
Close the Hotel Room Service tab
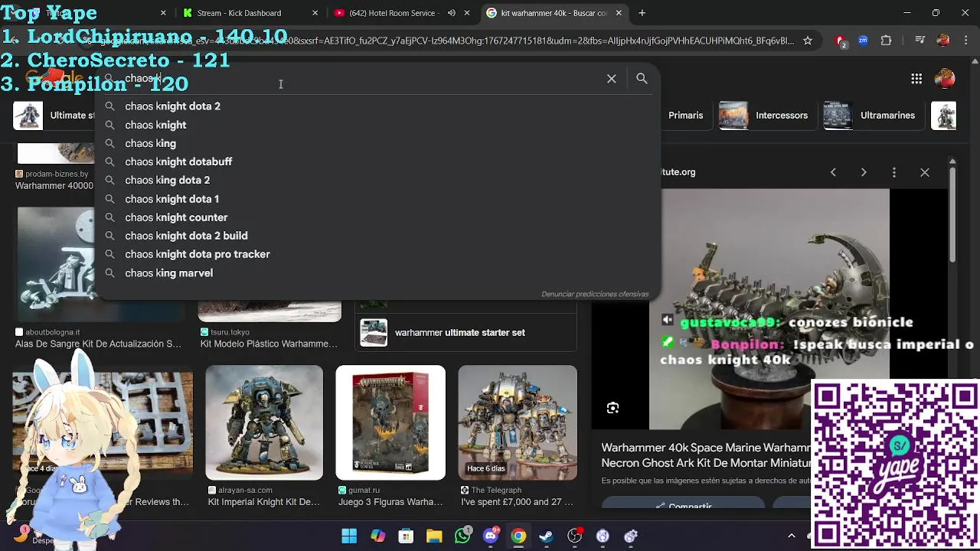467,13
